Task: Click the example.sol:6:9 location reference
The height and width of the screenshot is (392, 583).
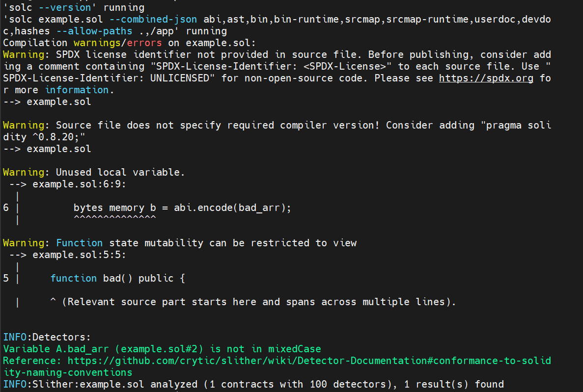Action: pyautogui.click(x=79, y=184)
